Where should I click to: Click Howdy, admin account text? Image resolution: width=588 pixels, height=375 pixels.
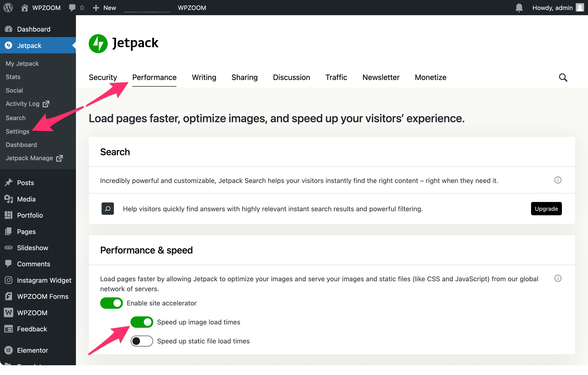click(x=552, y=8)
